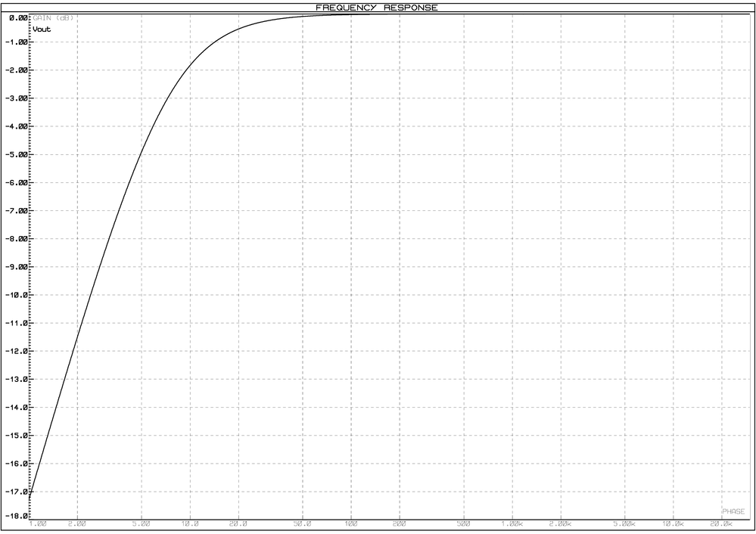Click the FREQUENCY RESPONSE title bar
The width and height of the screenshot is (756, 534).
tap(376, 6)
